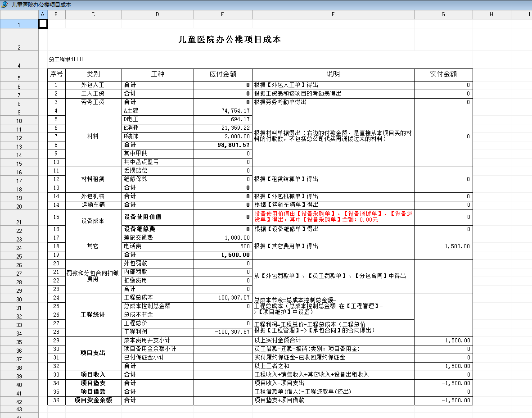The width and height of the screenshot is (532, 418).
Task: Select column E header
Action: click(223, 14)
